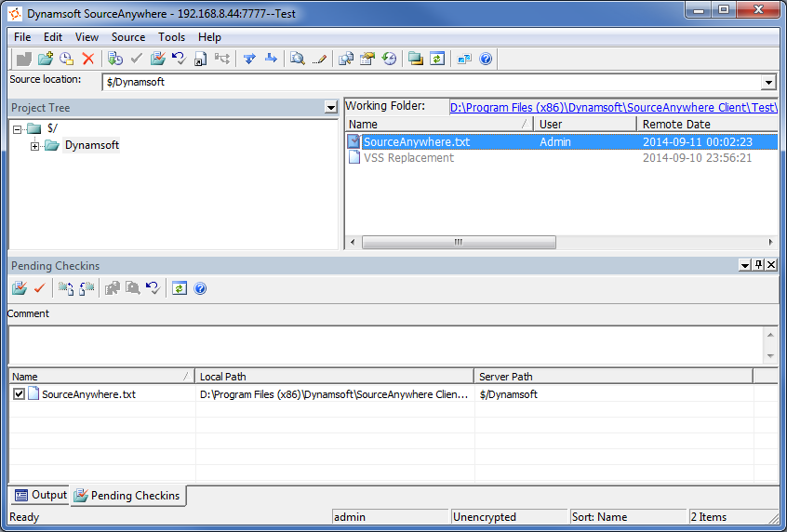The height and width of the screenshot is (532, 787).
Task: Click the help icon in Pending Checkins toolbar
Action: click(x=200, y=288)
